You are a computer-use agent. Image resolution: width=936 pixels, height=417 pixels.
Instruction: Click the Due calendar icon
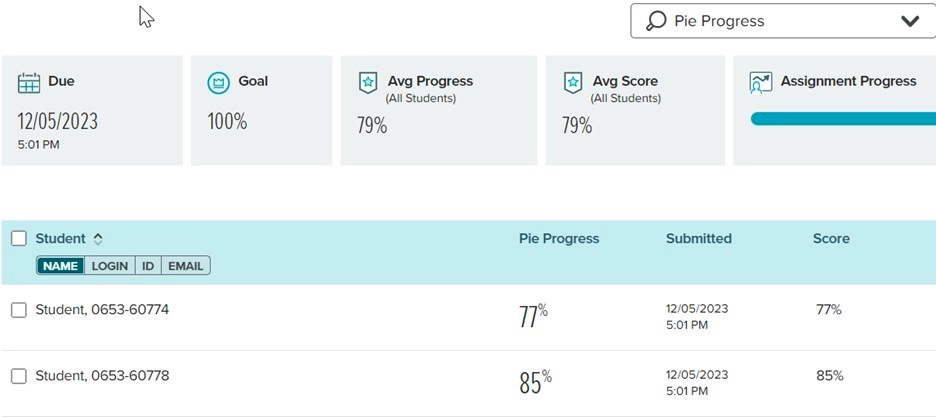point(29,83)
